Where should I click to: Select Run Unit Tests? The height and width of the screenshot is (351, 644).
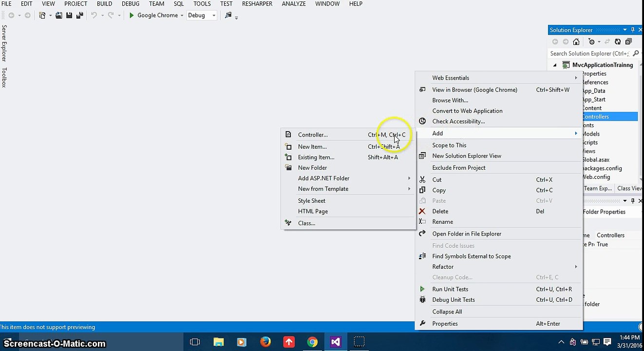pyautogui.click(x=499, y=289)
